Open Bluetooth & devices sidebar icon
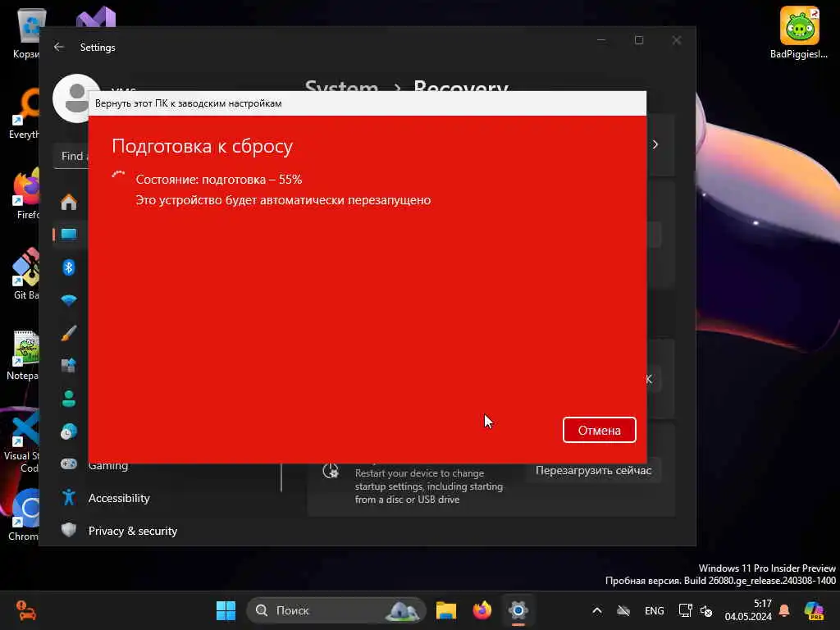840x630 pixels. tap(69, 267)
